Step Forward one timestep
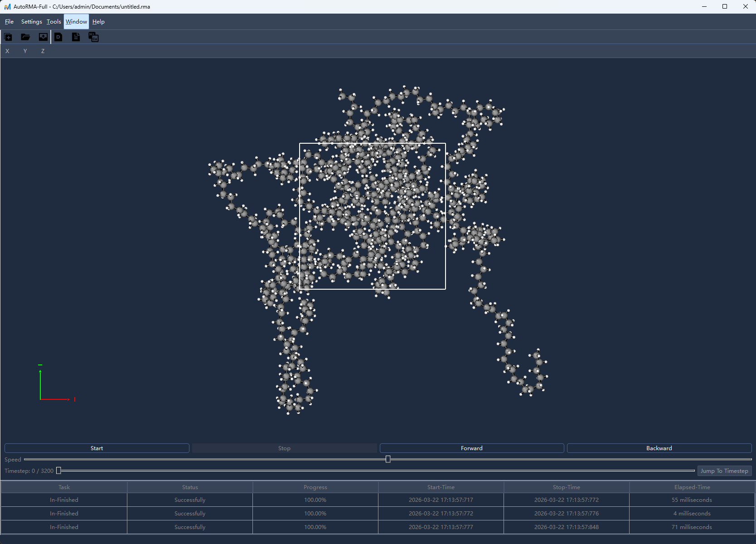Screen dimensions: 756x544 [471, 448]
